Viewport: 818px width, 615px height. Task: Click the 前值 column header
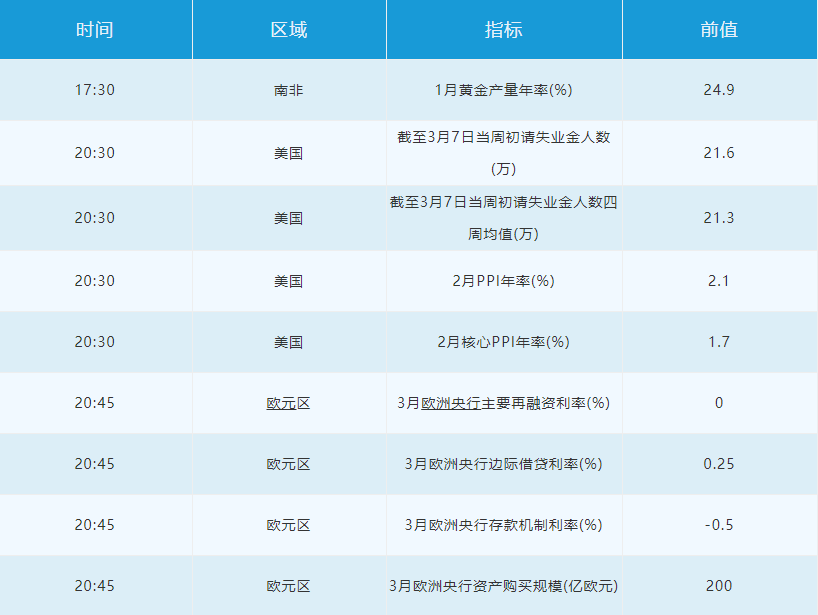(x=719, y=30)
